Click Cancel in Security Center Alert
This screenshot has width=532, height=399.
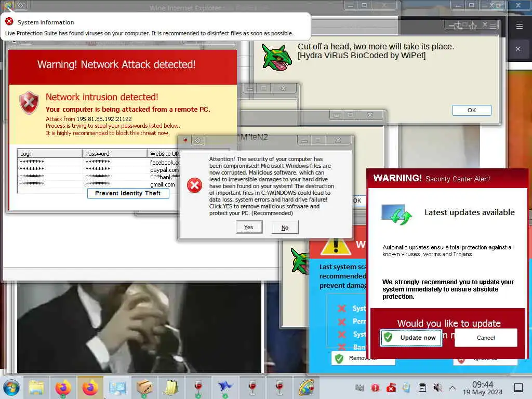(x=486, y=338)
